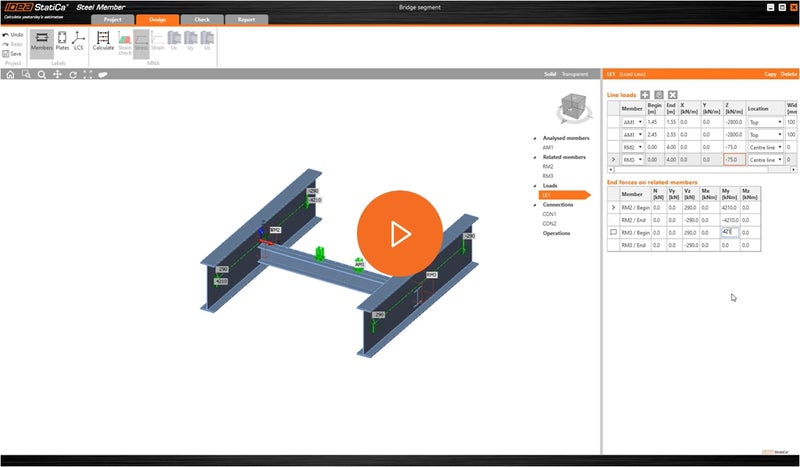Screen dimensions: 800x467
Task: Select load LE1 in the tree
Action: click(x=564, y=195)
